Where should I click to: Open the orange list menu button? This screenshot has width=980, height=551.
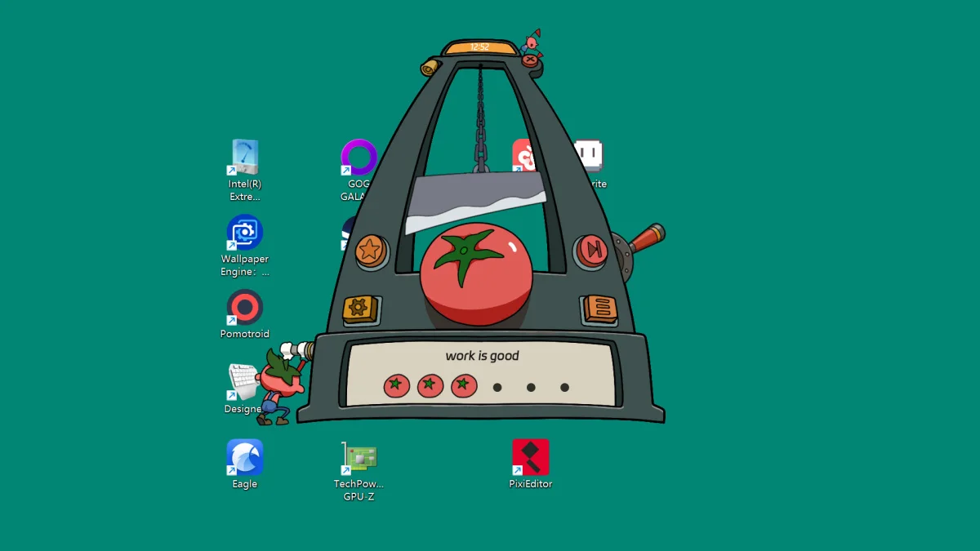(x=601, y=308)
